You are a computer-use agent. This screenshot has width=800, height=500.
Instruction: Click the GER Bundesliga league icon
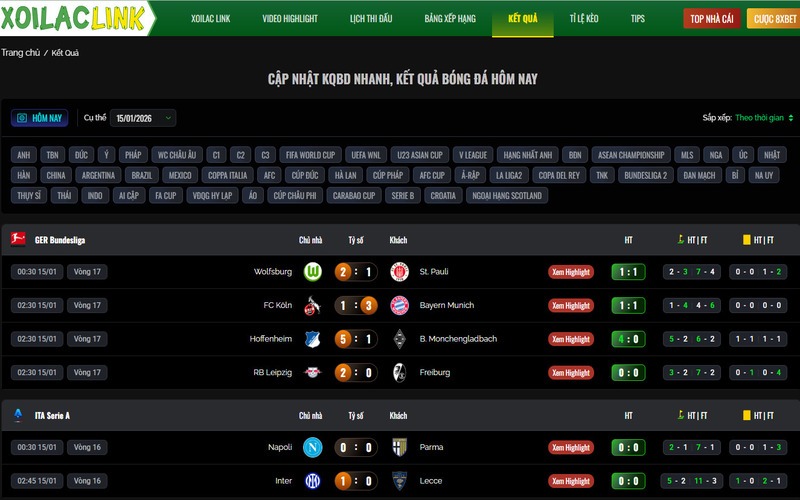(x=18, y=239)
